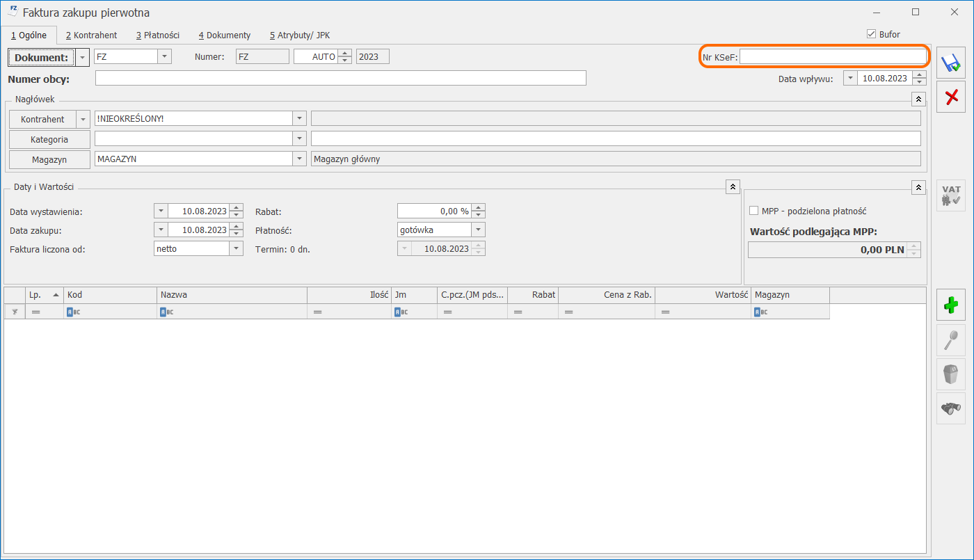Image resolution: width=974 pixels, height=560 pixels.
Task: Click the equals filter icon under Wartość
Action: tap(665, 312)
